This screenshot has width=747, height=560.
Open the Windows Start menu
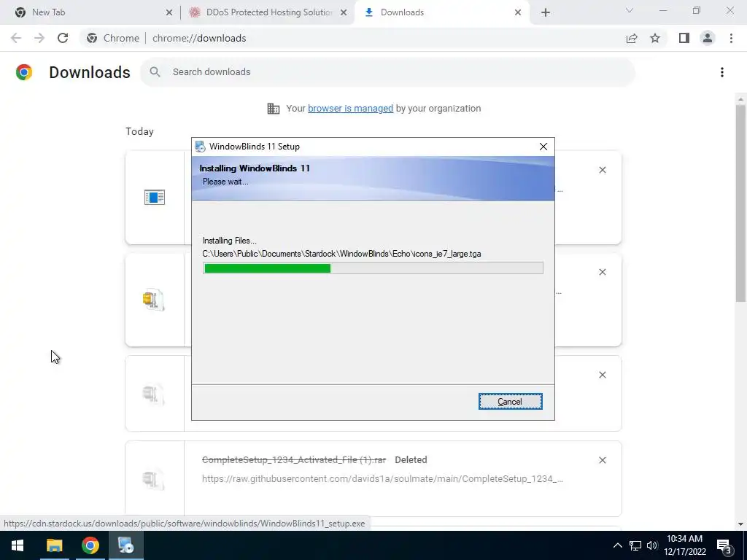(18, 545)
